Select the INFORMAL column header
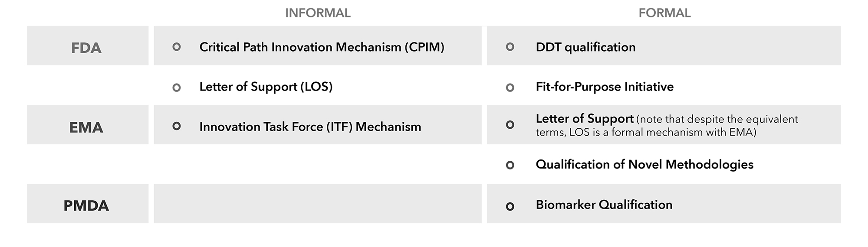The width and height of the screenshot is (868, 247). tap(318, 13)
